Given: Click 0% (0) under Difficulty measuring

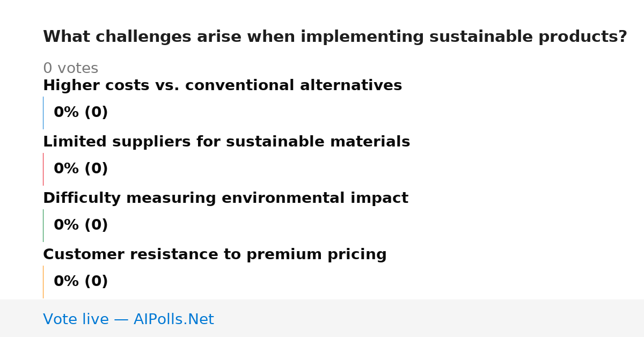Looking at the screenshot, I should click(x=80, y=225).
